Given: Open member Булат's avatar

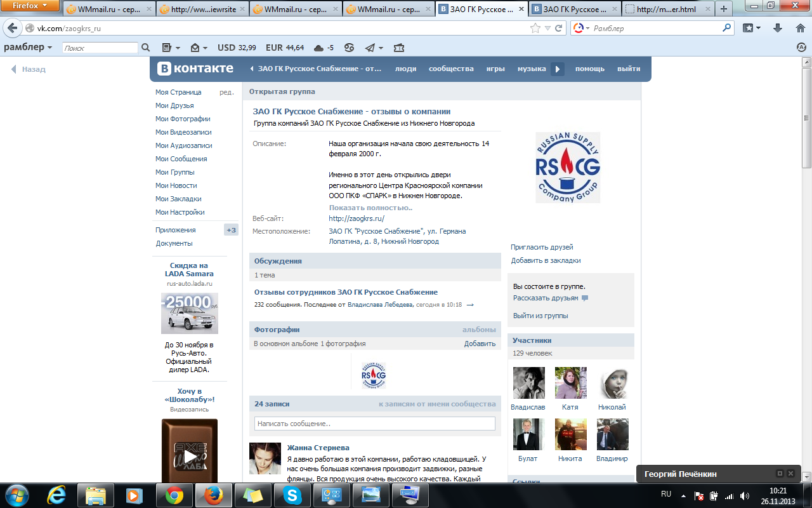Looking at the screenshot, I should [x=528, y=434].
